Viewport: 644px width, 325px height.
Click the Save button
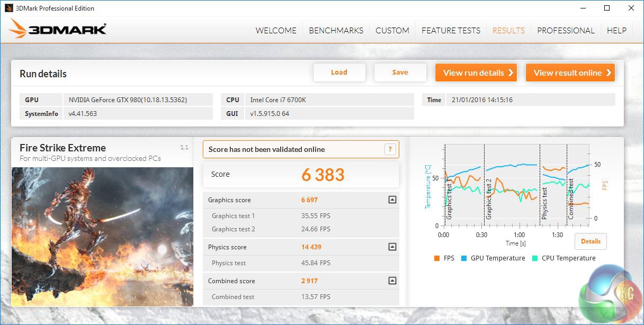[400, 73]
